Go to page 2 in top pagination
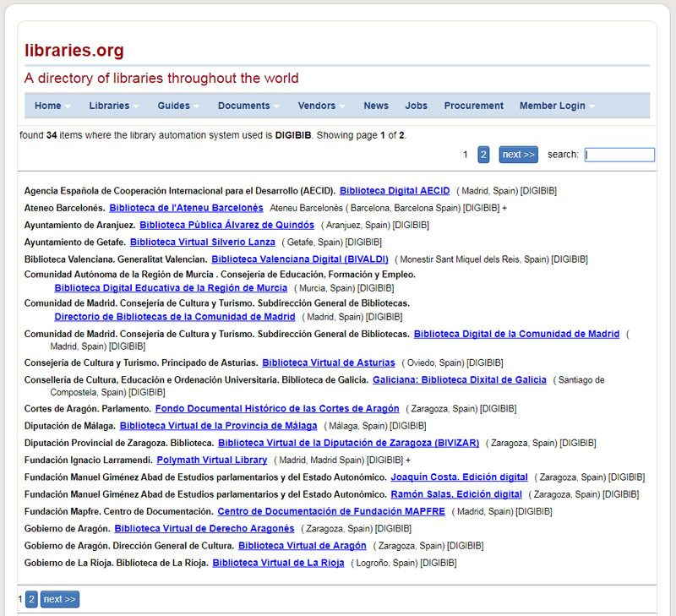 (x=483, y=155)
